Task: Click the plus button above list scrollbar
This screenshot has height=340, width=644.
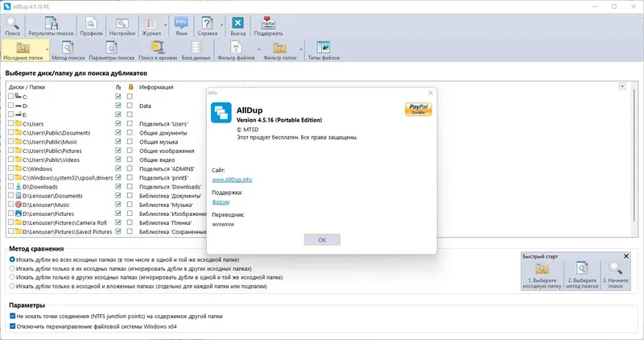Action: click(622, 86)
